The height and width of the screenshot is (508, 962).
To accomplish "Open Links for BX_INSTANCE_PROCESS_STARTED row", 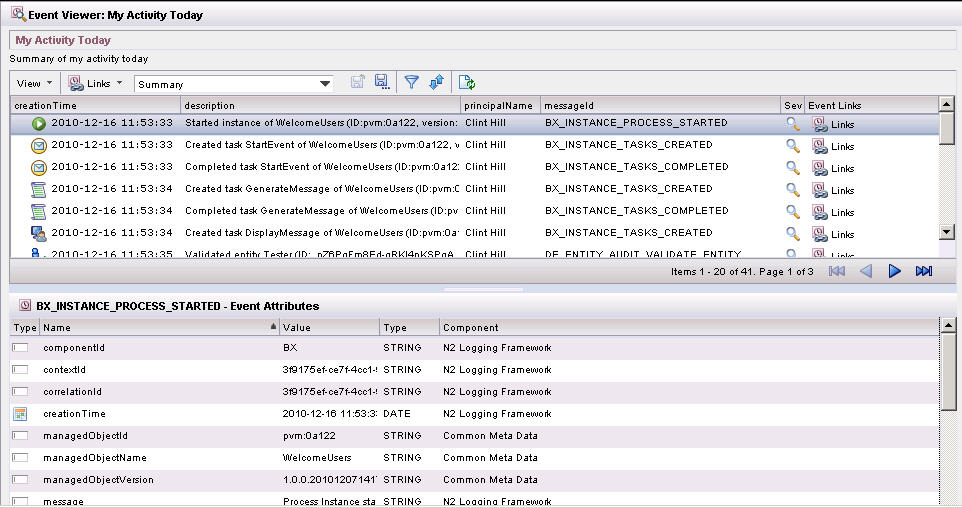I will tap(833, 125).
